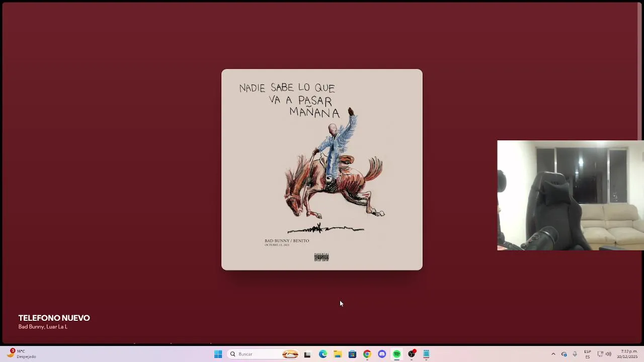
Task: Open File Explorer from the taskbar
Action: 338,354
